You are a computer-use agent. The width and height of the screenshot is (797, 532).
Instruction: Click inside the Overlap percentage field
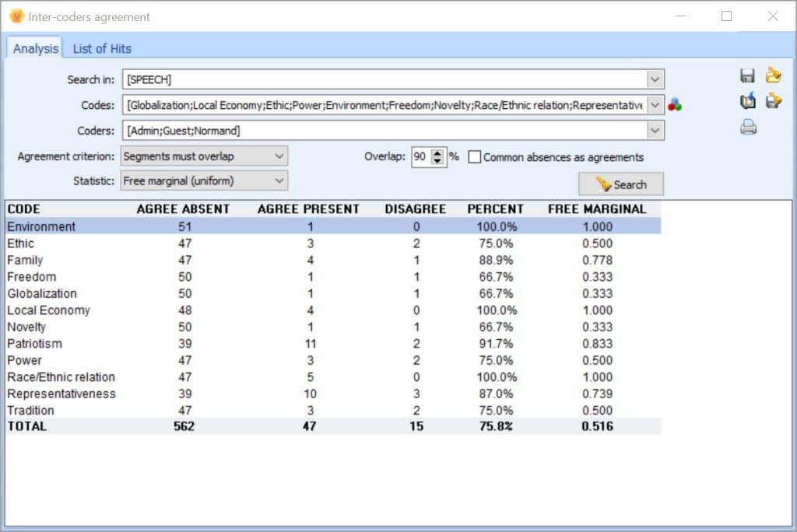coord(422,157)
